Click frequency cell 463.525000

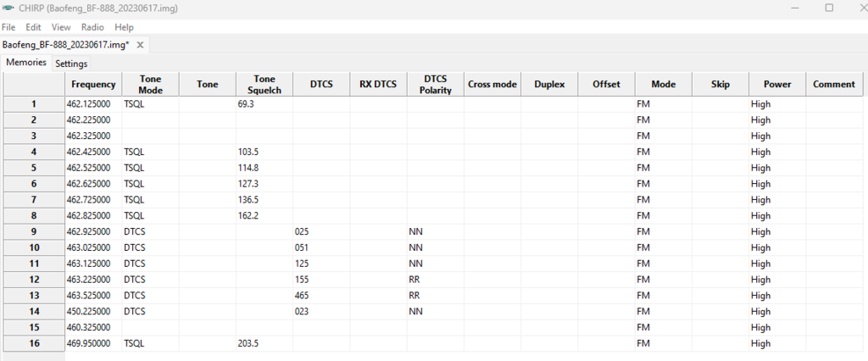pyautogui.click(x=93, y=296)
